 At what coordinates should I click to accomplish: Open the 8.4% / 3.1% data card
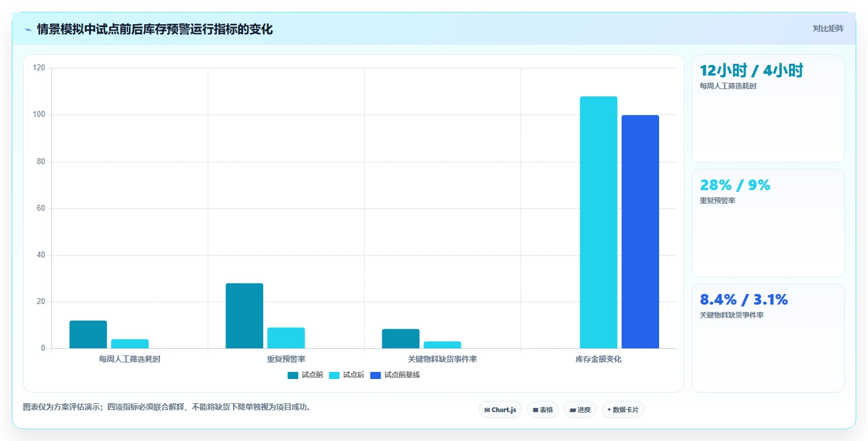pyautogui.click(x=768, y=338)
